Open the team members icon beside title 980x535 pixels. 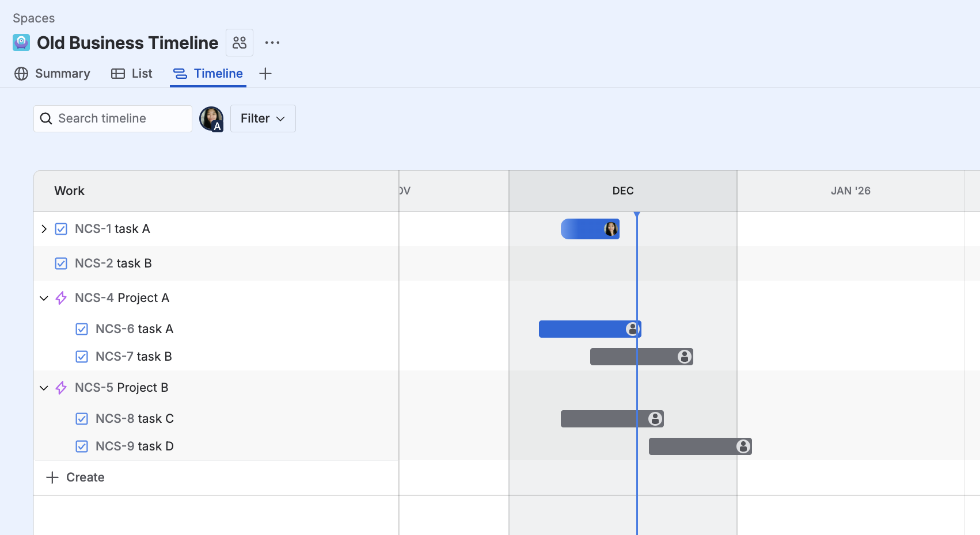(240, 43)
